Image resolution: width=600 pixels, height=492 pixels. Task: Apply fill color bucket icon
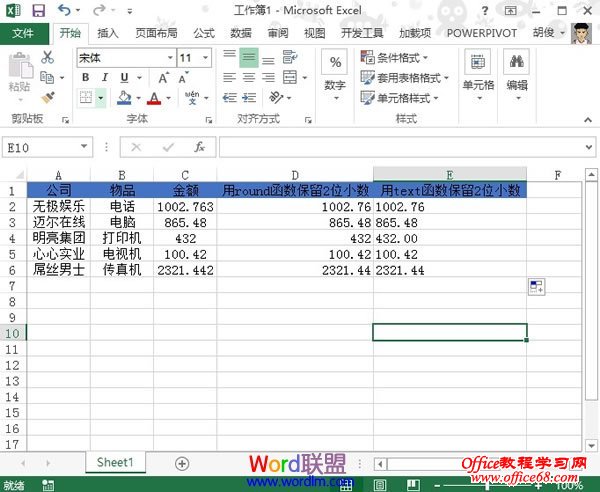pos(124,98)
